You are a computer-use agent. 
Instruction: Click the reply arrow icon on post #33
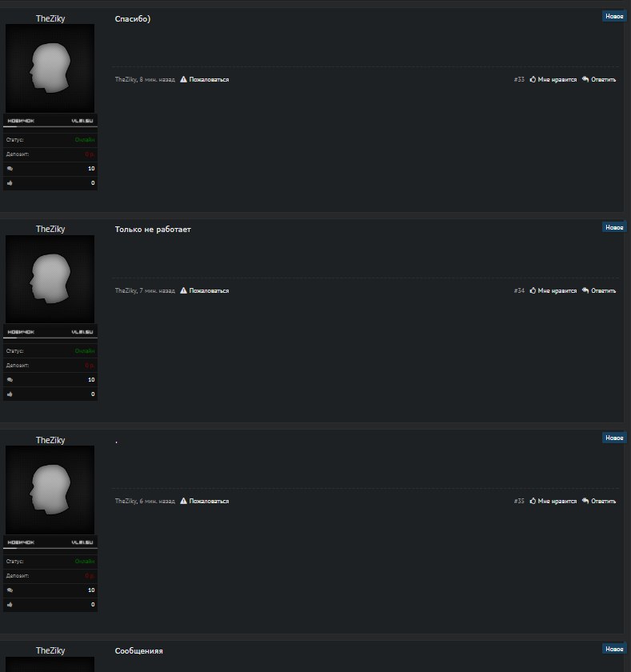[585, 79]
